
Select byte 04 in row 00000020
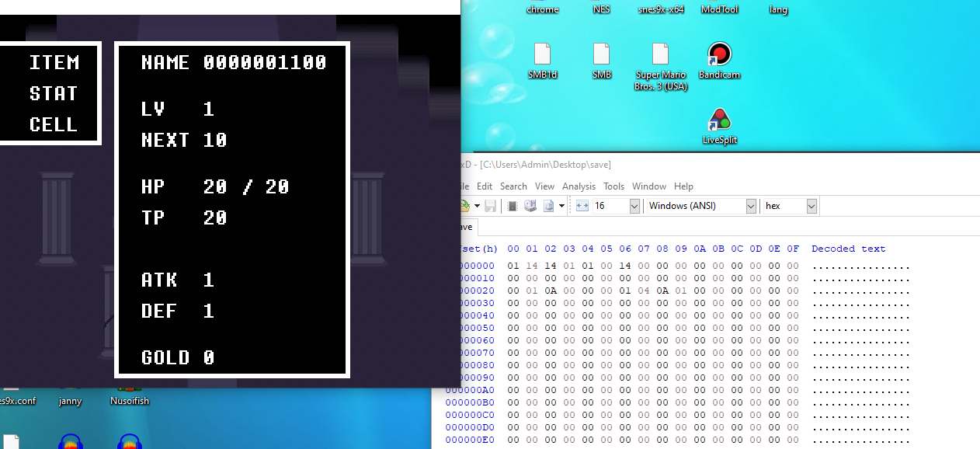coord(644,291)
